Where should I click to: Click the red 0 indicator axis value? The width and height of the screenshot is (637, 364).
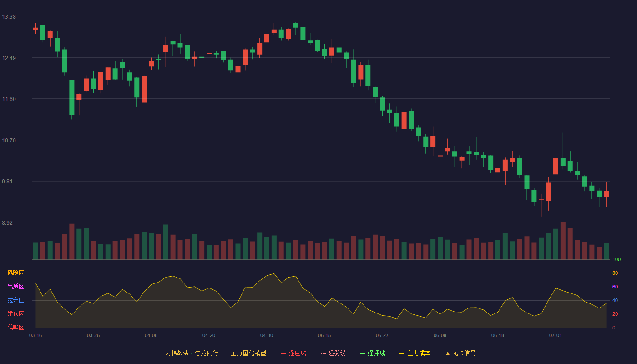[x=614, y=328]
